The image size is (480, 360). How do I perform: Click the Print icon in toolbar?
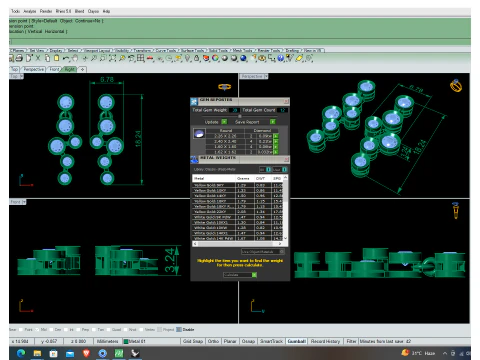click(19, 58)
